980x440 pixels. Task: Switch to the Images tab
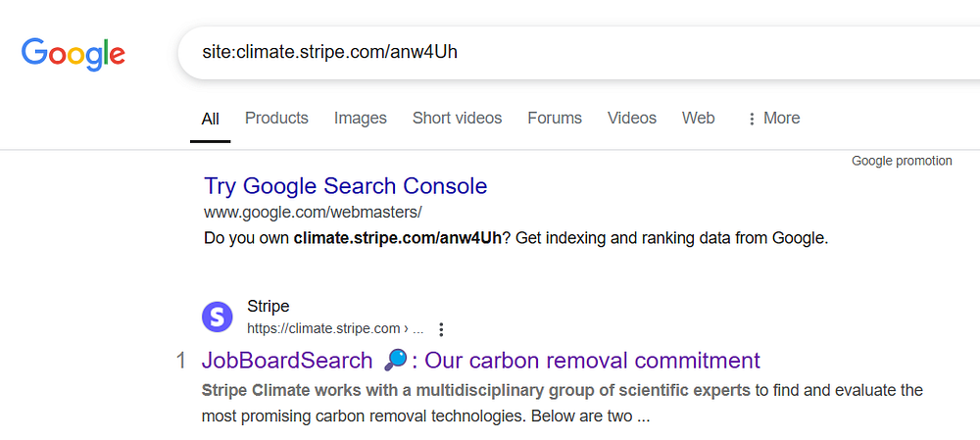360,119
